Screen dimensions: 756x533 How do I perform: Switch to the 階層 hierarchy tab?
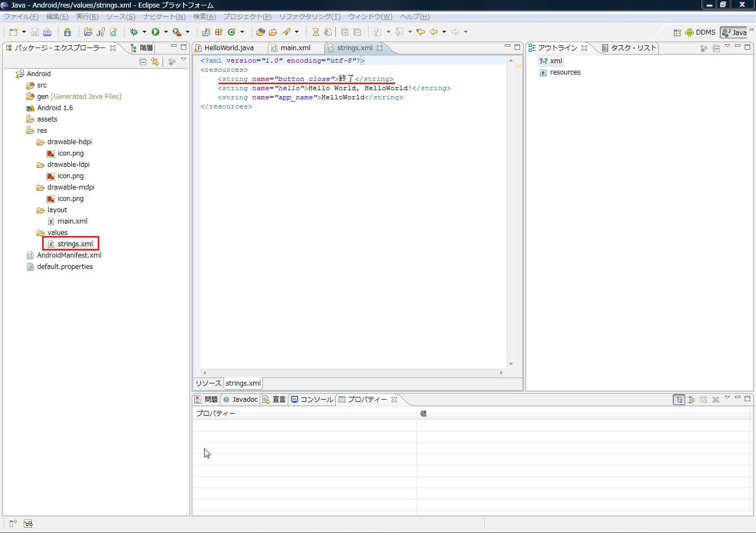pos(141,48)
